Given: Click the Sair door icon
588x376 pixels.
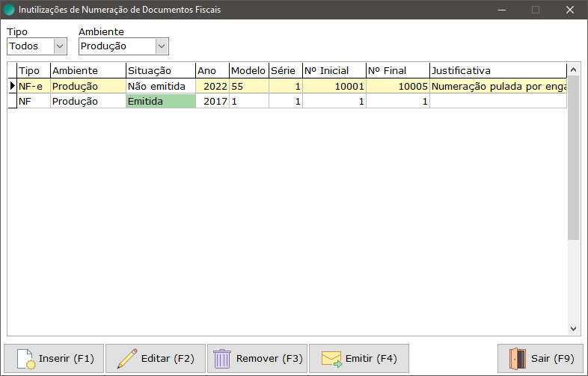Looking at the screenshot, I should 518,359.
